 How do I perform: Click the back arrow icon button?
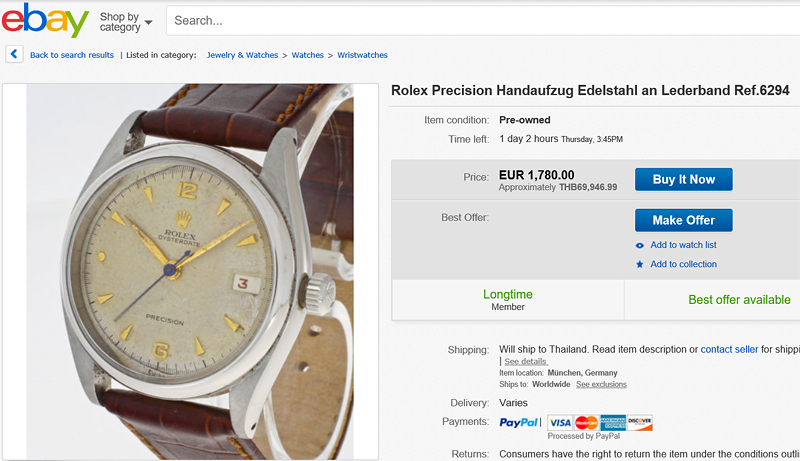point(14,55)
